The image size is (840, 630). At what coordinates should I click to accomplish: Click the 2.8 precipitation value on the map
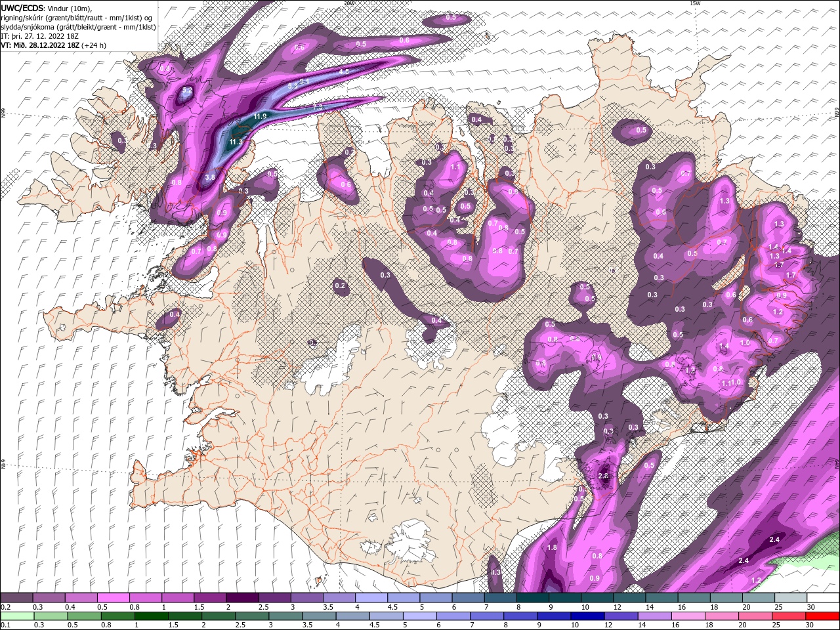coord(604,476)
